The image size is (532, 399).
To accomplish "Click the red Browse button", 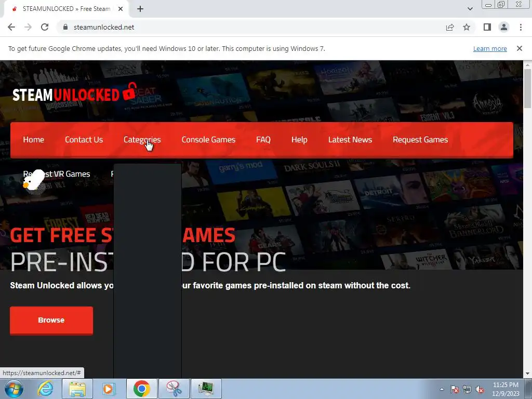I will (51, 320).
